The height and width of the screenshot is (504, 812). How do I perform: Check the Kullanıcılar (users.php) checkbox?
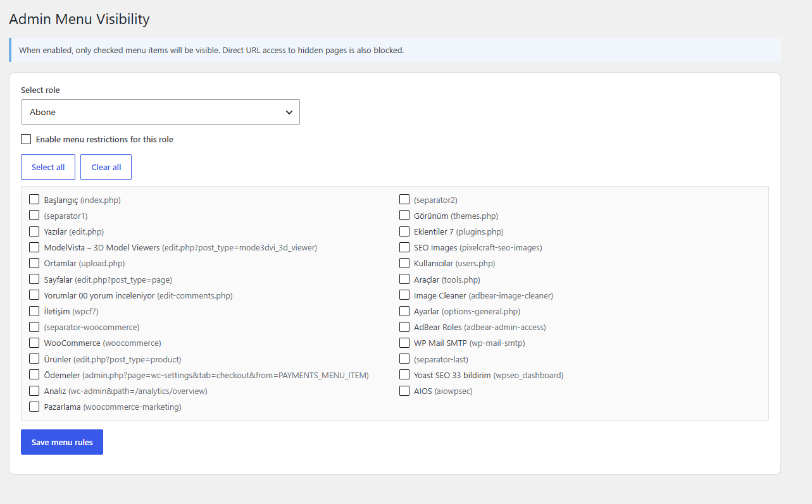pos(404,263)
